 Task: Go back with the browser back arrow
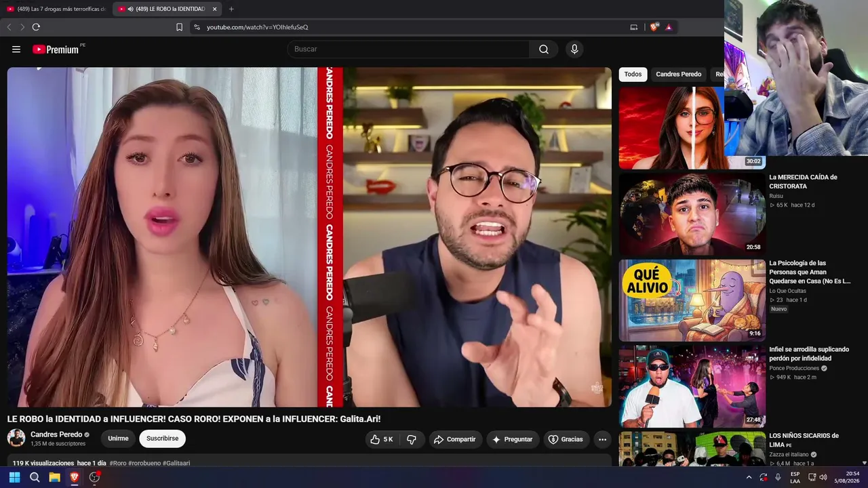pyautogui.click(x=9, y=27)
